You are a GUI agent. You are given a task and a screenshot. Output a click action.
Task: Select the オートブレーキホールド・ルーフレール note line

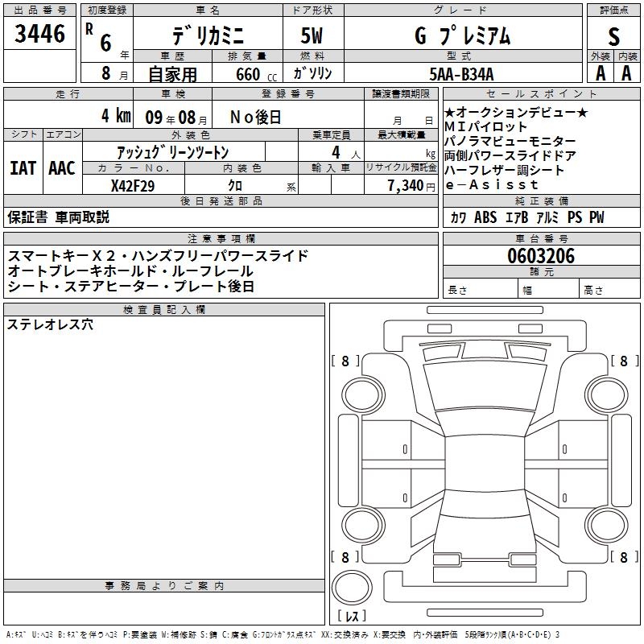point(130,271)
